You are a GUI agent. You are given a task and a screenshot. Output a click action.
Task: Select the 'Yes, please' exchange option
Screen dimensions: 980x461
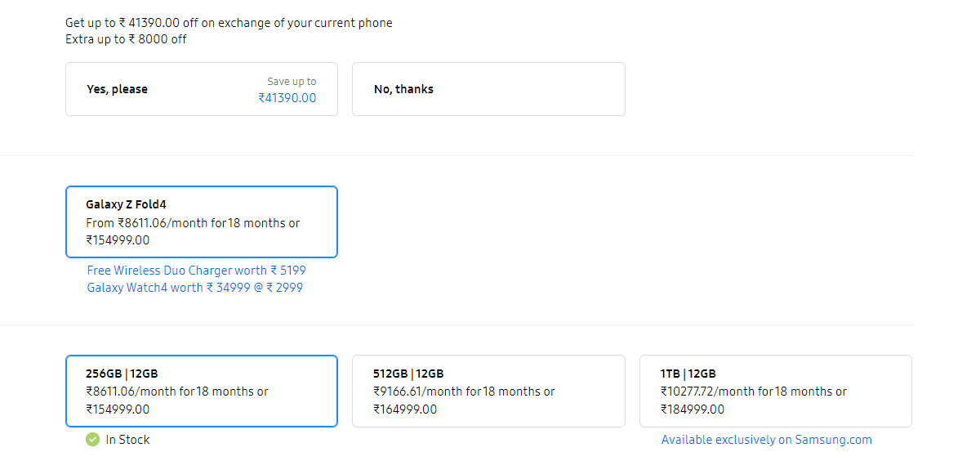pyautogui.click(x=201, y=89)
